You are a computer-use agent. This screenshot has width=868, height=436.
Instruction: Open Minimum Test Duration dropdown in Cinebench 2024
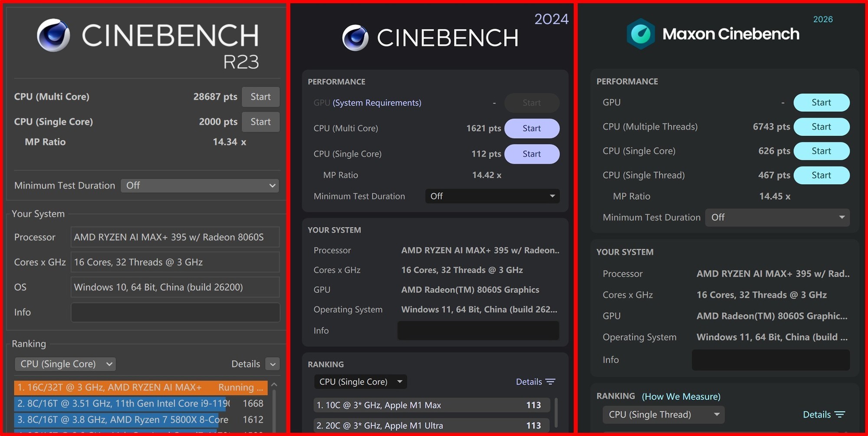[492, 196]
